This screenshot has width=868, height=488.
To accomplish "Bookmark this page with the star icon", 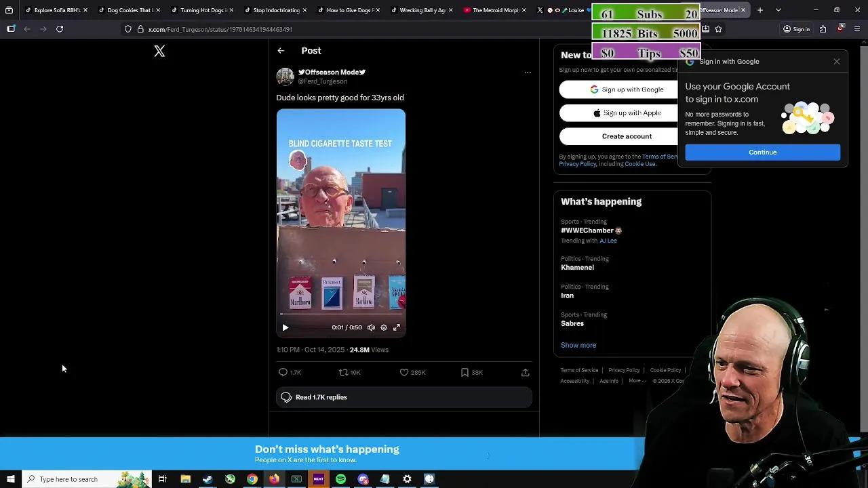I will click(x=718, y=29).
